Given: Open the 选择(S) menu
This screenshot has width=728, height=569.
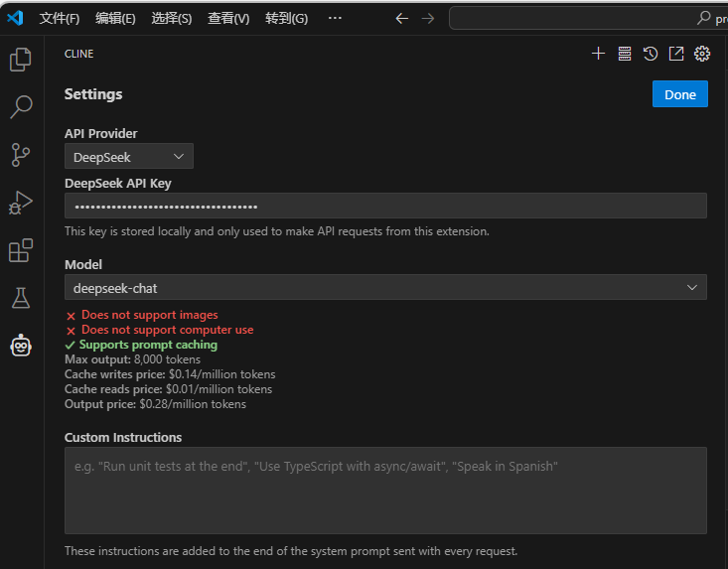Looking at the screenshot, I should pyautogui.click(x=171, y=19).
